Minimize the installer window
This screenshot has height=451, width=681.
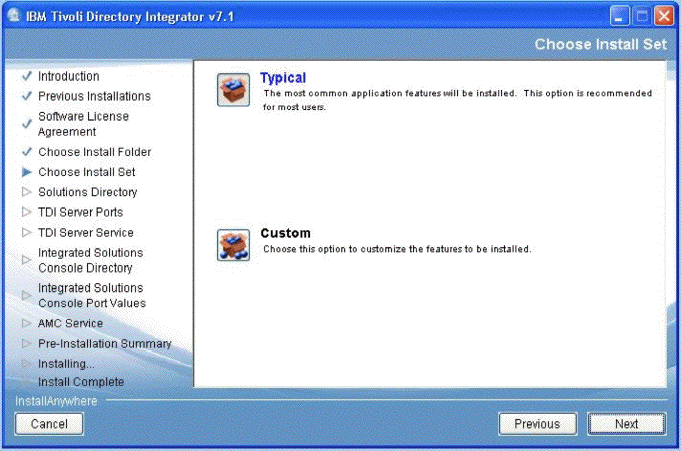pos(619,17)
